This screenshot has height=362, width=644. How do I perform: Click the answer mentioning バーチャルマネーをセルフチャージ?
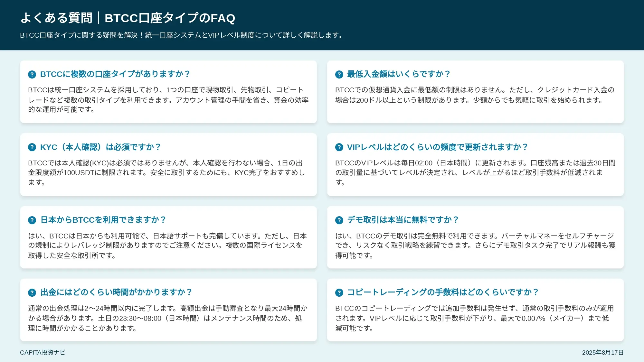475,246
